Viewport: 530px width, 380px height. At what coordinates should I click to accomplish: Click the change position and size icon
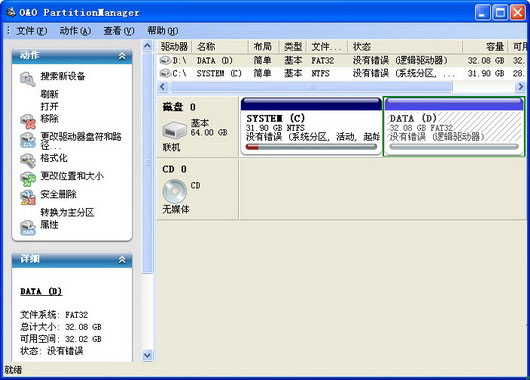(27, 179)
